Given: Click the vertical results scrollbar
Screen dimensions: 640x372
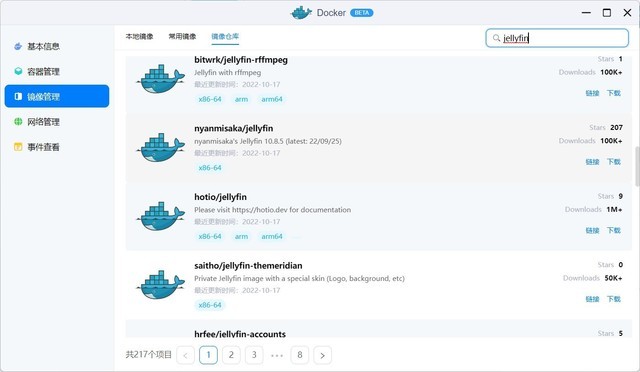Looking at the screenshot, I should coord(637,166).
